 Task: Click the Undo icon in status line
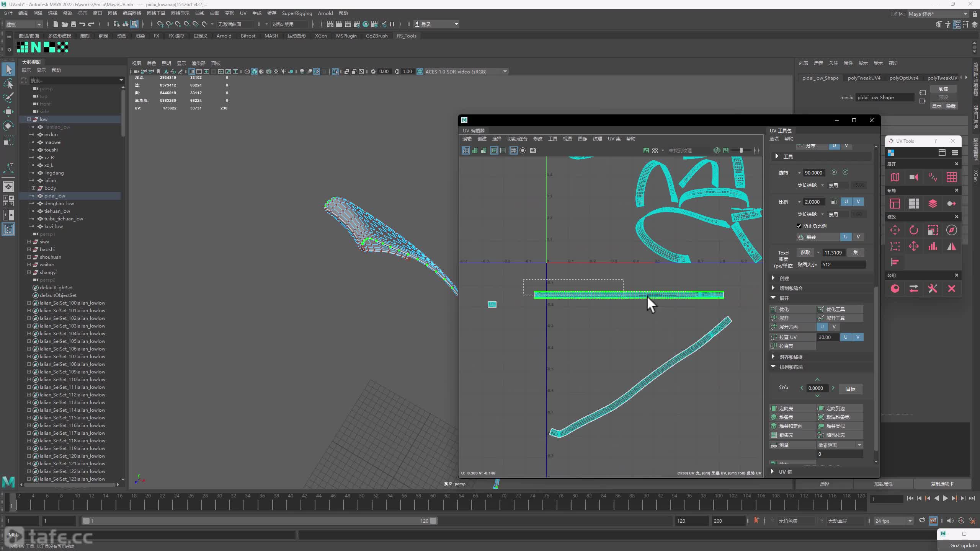[x=82, y=24]
